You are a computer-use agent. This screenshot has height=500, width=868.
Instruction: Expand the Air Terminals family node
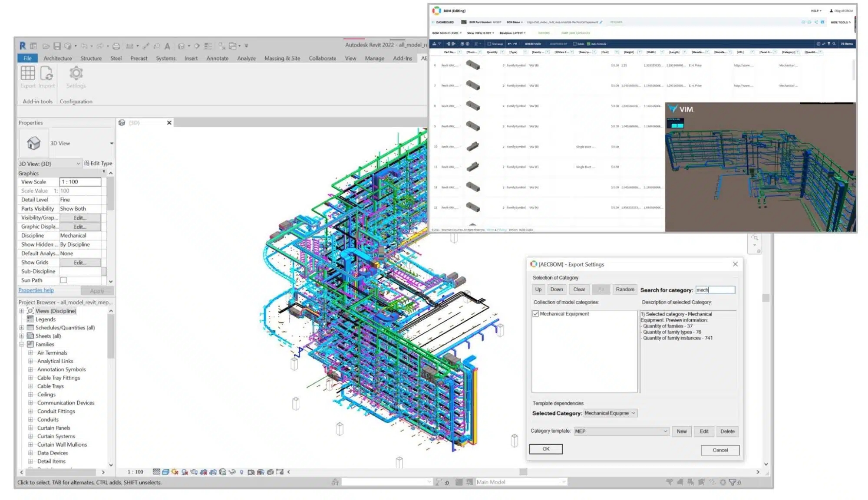30,353
